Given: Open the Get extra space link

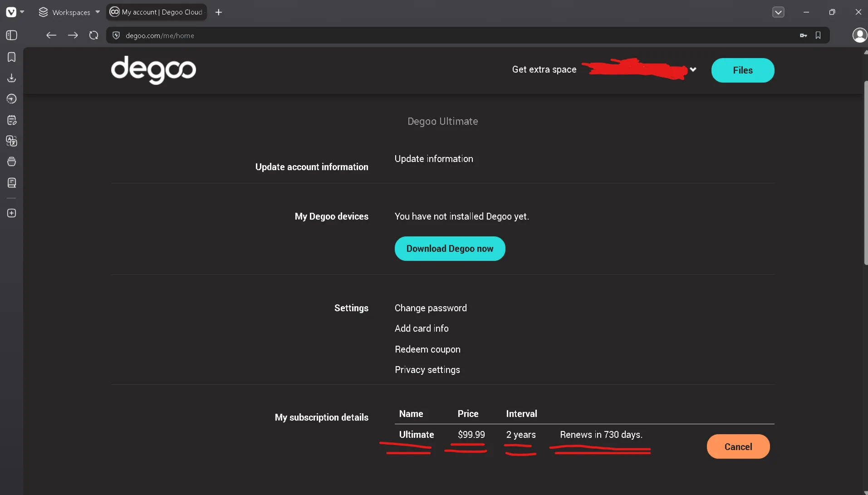Looking at the screenshot, I should click(x=544, y=69).
